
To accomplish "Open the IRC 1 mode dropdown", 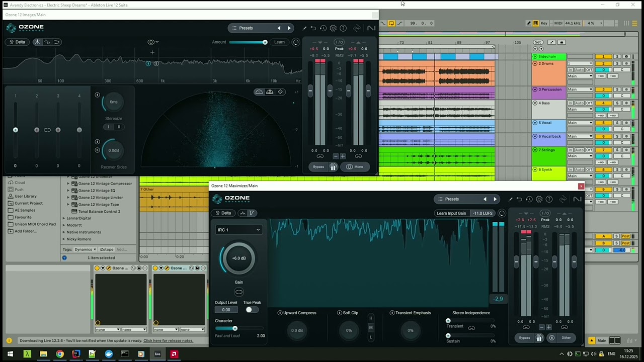I will (238, 230).
